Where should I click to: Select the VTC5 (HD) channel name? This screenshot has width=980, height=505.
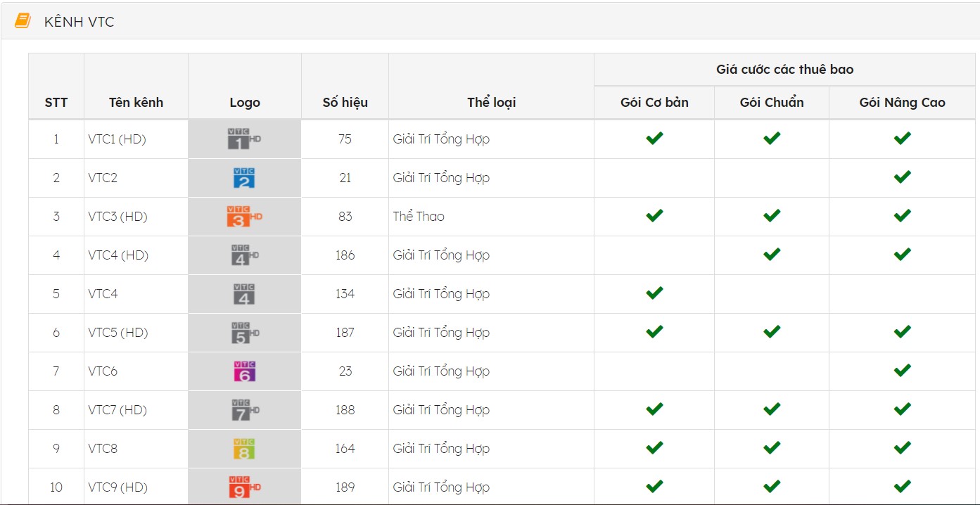(x=118, y=333)
